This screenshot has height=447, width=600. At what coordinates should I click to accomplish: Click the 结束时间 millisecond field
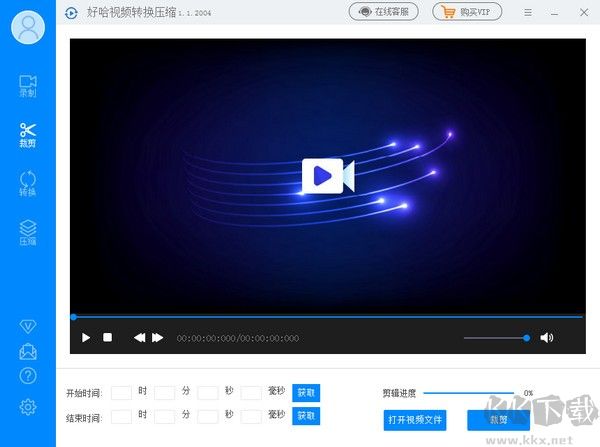click(x=251, y=416)
